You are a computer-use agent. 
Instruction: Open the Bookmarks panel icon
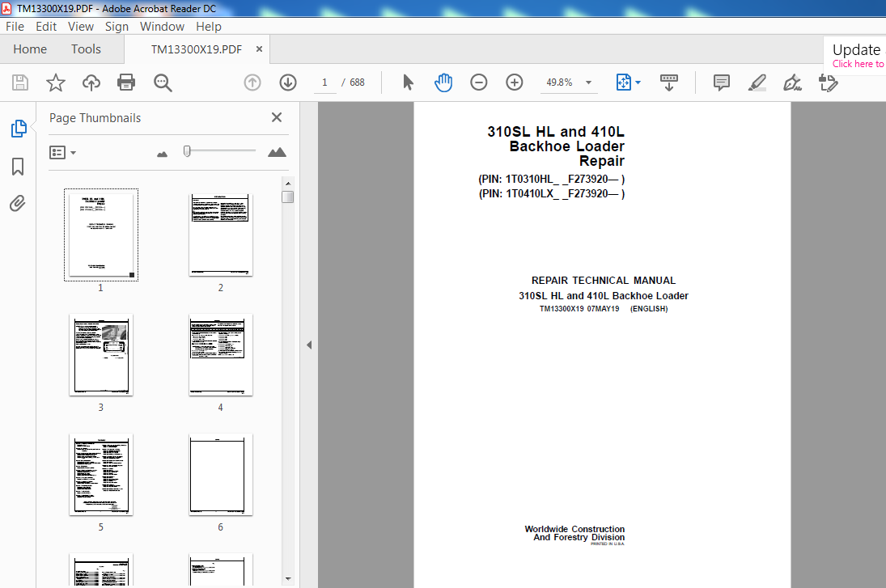(x=18, y=167)
